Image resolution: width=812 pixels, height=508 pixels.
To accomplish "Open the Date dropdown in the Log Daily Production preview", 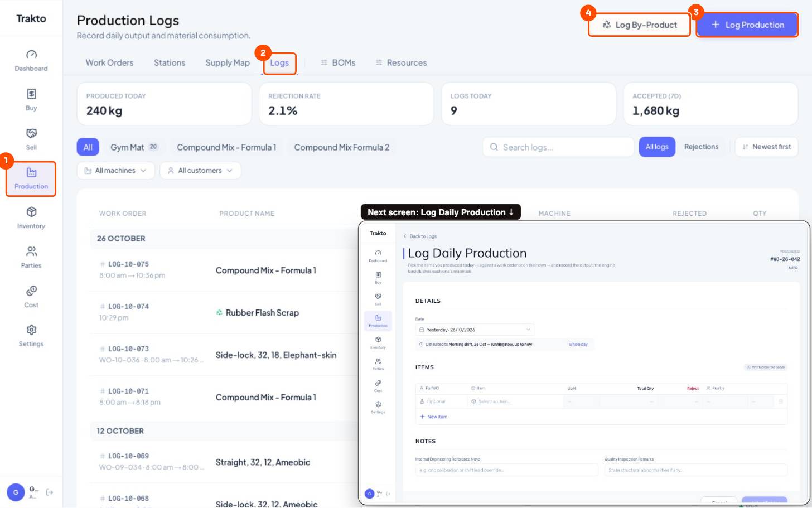I will pyautogui.click(x=475, y=330).
